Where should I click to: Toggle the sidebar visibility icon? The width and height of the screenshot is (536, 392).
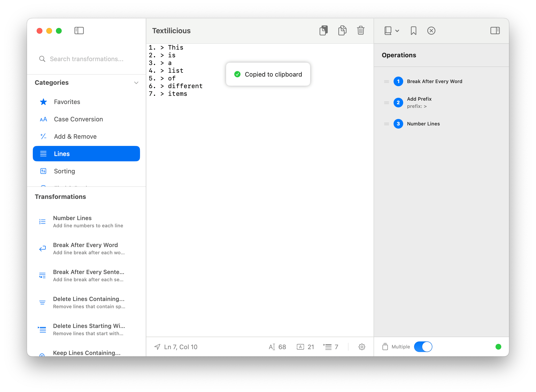click(79, 31)
